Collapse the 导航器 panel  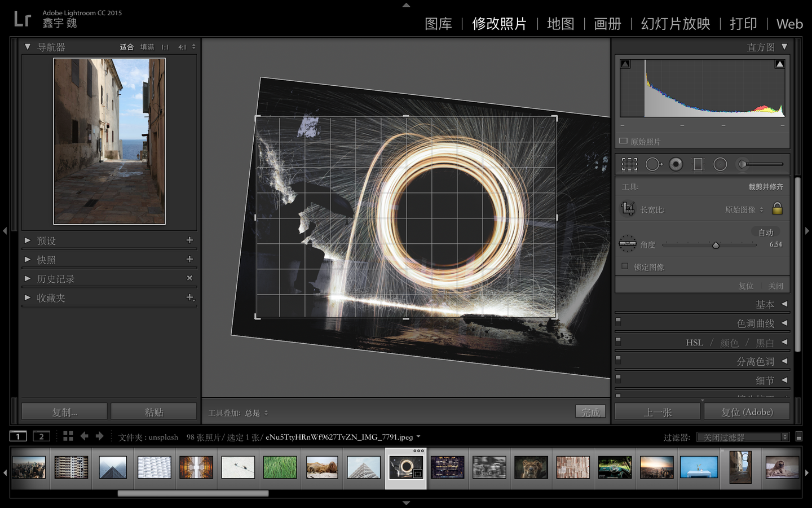[x=28, y=47]
